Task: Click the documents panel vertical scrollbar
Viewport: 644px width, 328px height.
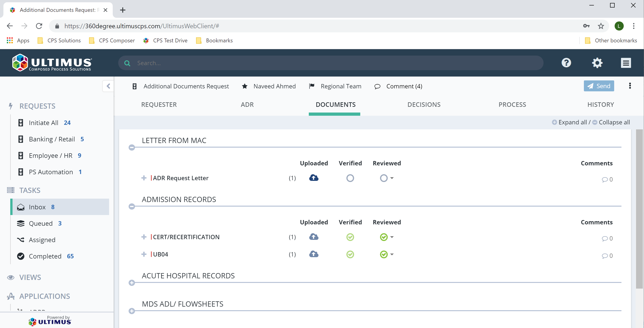Action: point(640,209)
